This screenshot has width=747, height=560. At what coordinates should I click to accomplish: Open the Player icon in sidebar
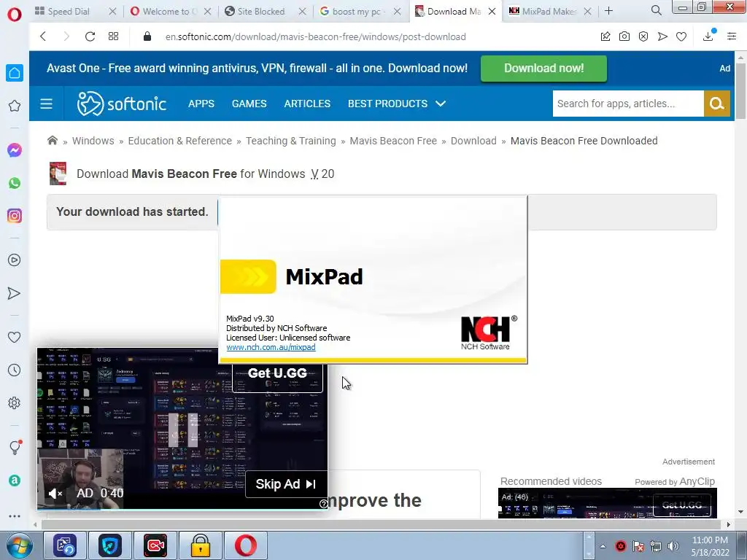(x=15, y=260)
